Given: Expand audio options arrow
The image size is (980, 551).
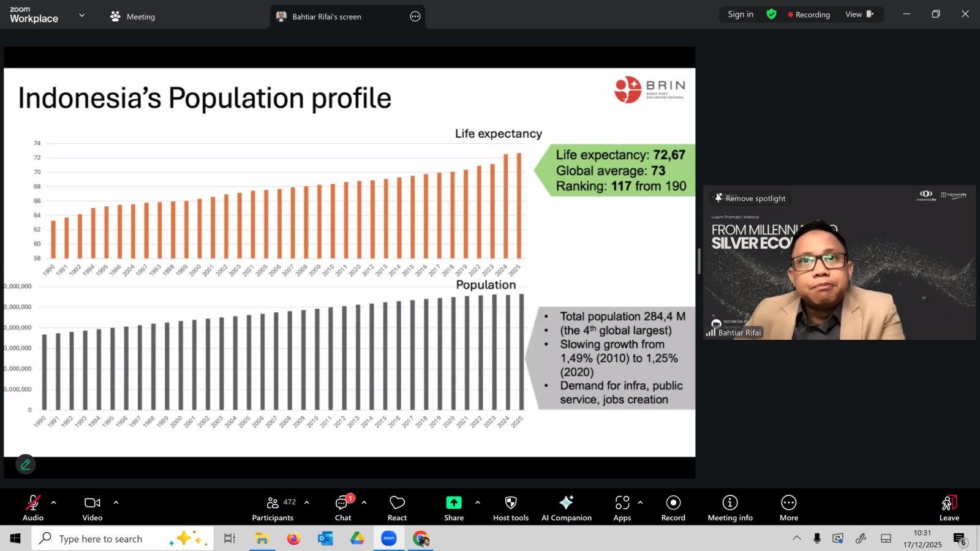Looking at the screenshot, I should pos(54,503).
